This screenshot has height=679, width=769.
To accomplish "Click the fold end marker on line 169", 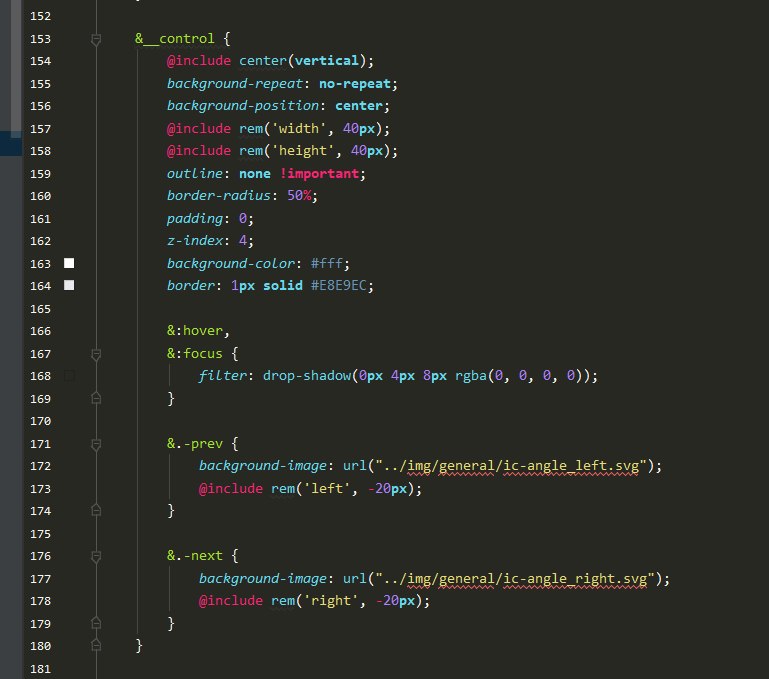I will [x=96, y=398].
